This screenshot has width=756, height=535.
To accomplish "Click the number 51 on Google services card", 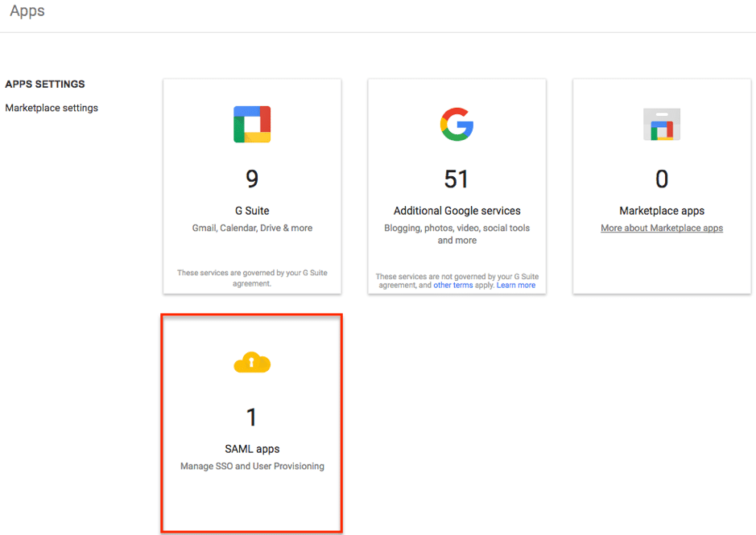I will click(456, 179).
